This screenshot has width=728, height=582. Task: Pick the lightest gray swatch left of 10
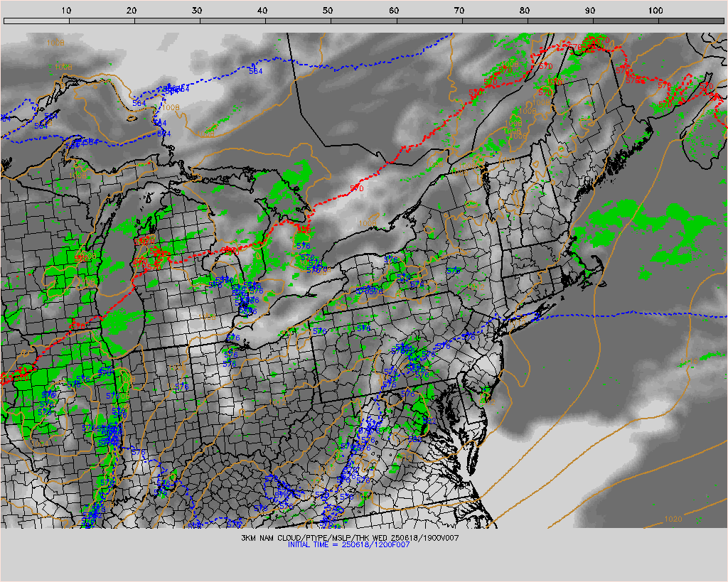tap(37, 21)
